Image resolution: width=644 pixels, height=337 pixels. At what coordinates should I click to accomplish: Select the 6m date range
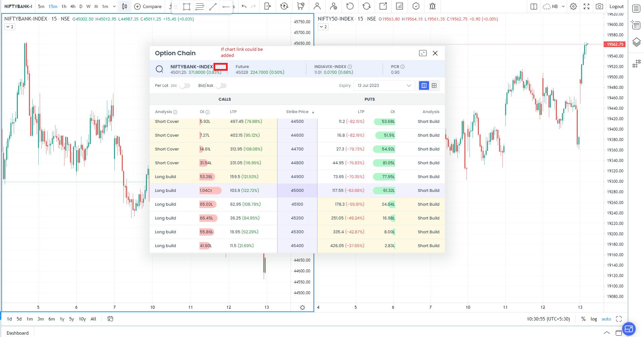[51, 319]
